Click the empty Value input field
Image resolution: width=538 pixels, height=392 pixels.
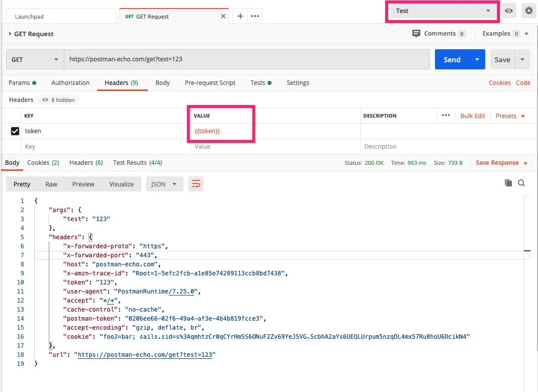pyautogui.click(x=276, y=146)
